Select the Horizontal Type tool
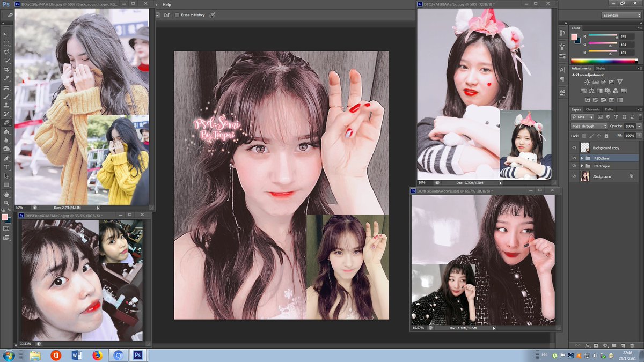Screen dimensions: 644x362 point(7,167)
